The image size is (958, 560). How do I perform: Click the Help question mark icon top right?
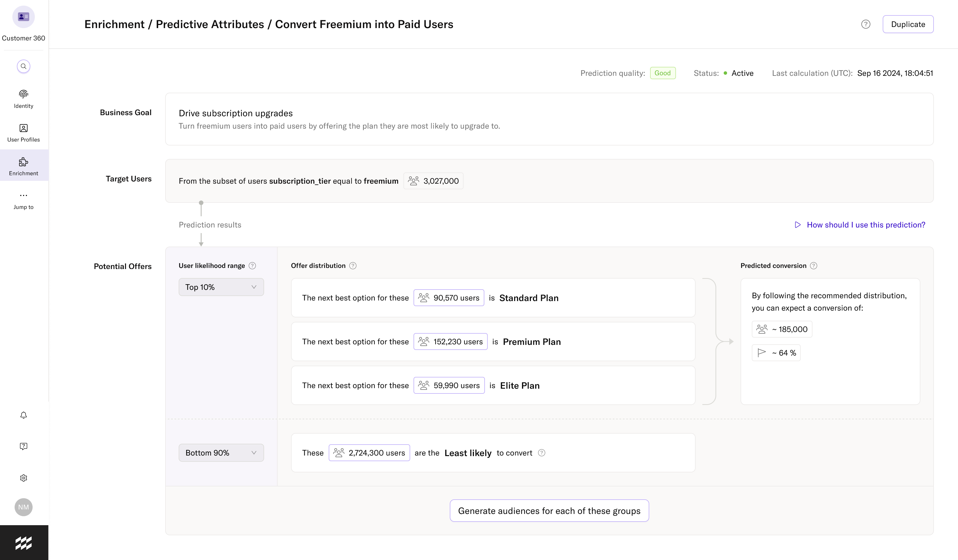[866, 24]
